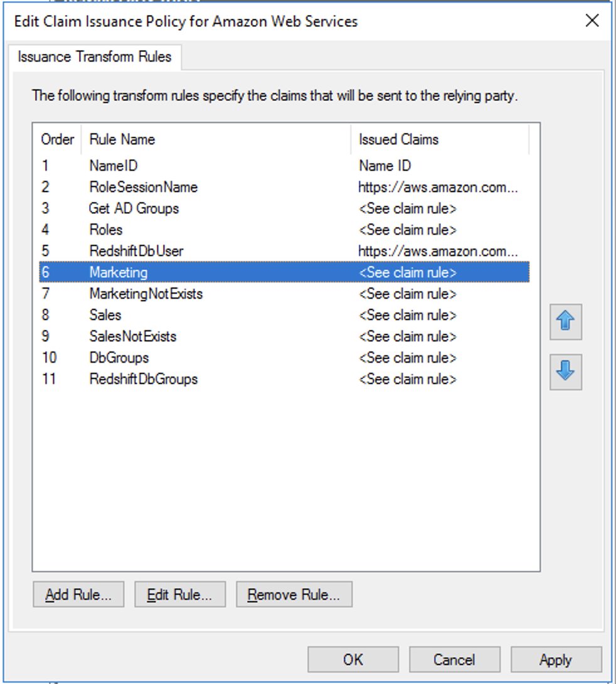This screenshot has width=616, height=684.
Task: Click <See claim rule> for DbGroups
Action: 408,358
